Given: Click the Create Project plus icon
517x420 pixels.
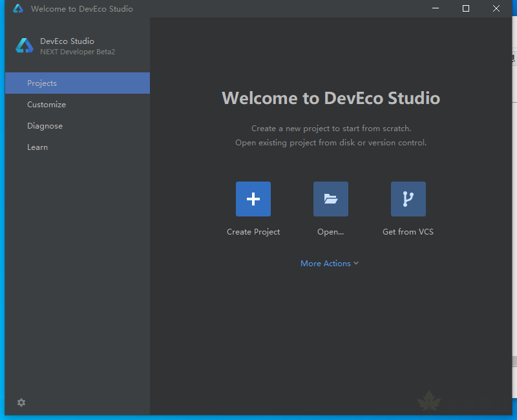Looking at the screenshot, I should click(253, 199).
